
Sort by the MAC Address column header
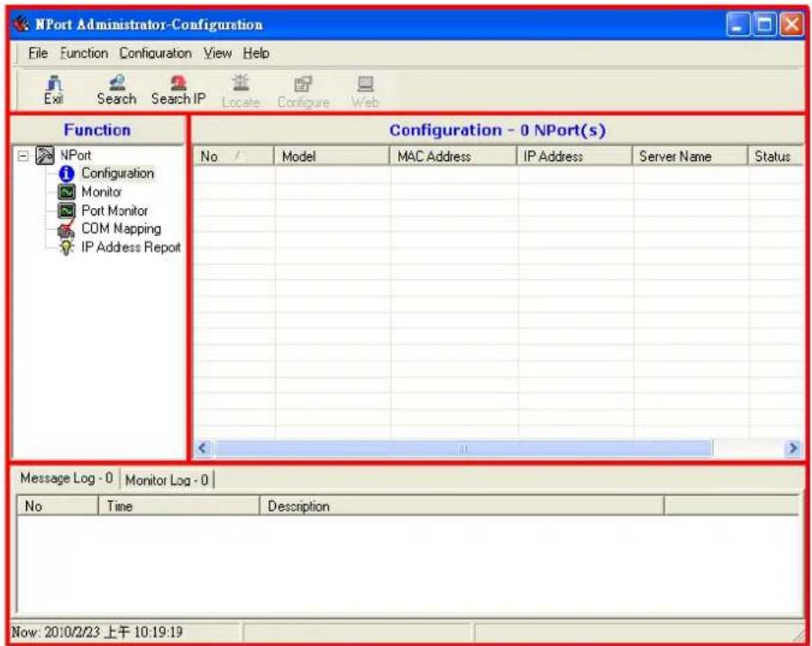(x=453, y=157)
